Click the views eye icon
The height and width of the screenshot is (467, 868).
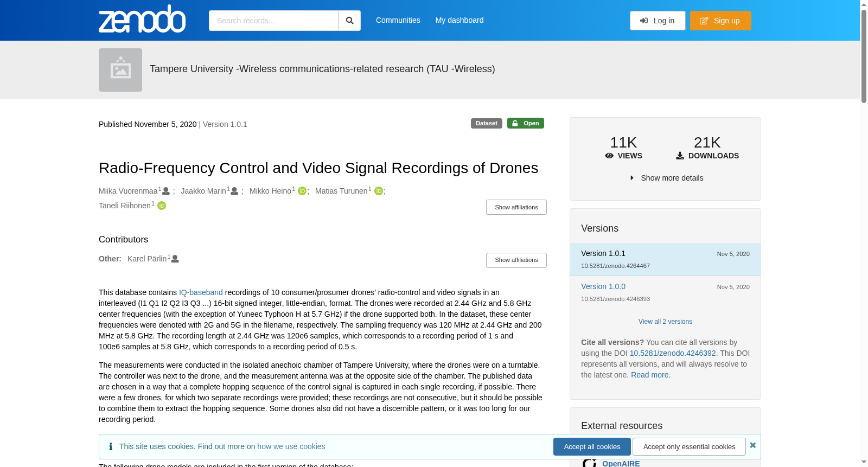(609, 156)
